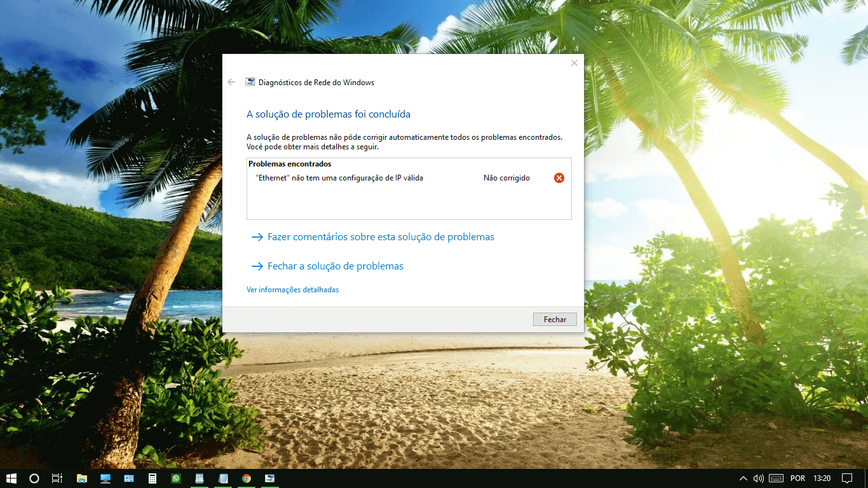
Task: Open the computer monitor taskbar icon
Action: click(105, 478)
